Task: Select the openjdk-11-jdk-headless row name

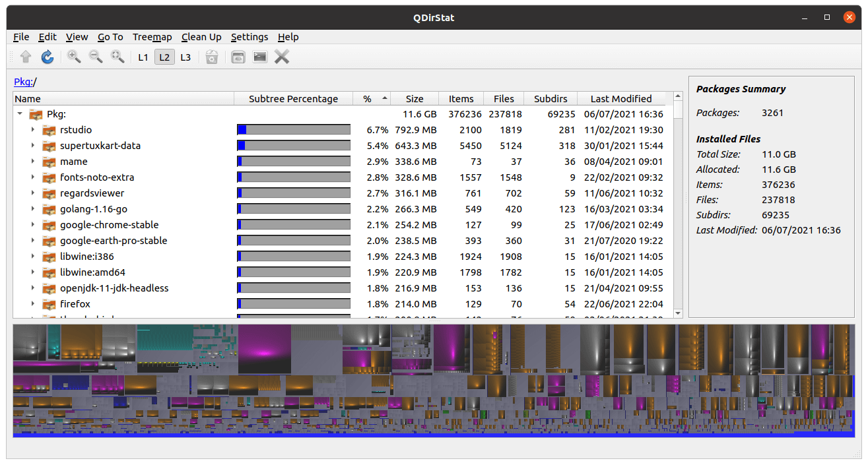Action: coord(114,288)
